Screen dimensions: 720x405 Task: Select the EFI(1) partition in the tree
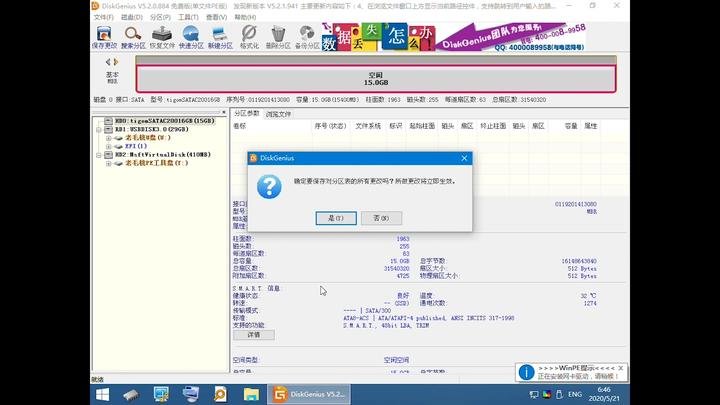136,146
